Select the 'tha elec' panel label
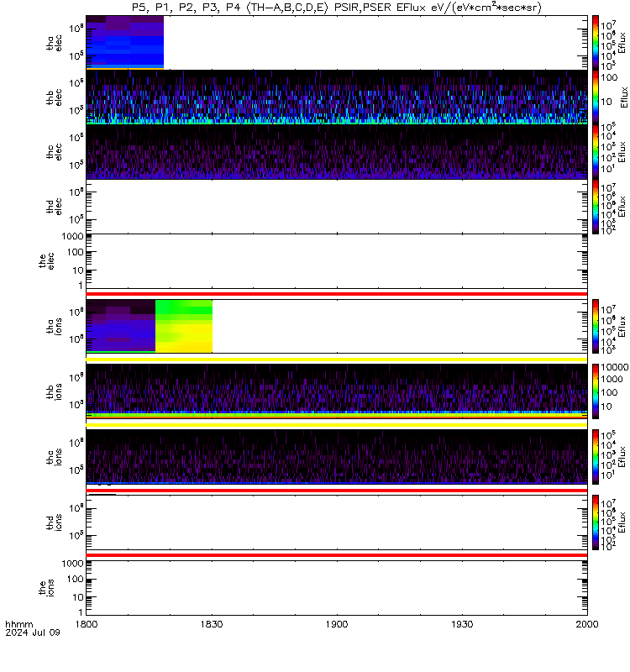 54,43
